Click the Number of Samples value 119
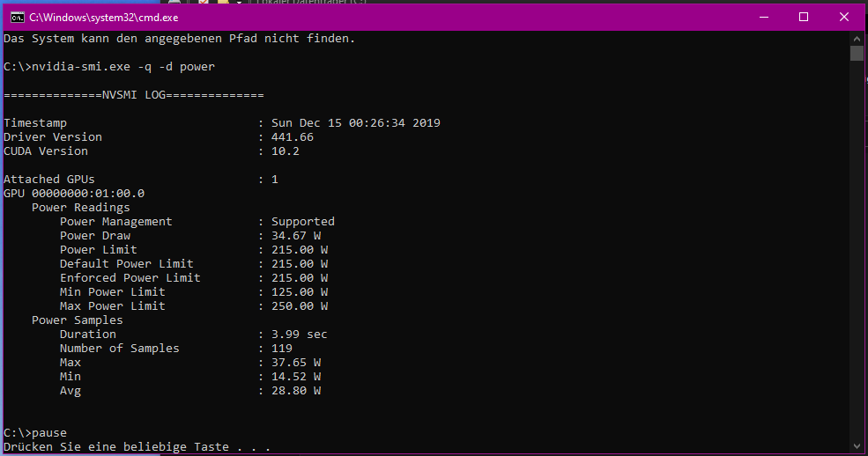The image size is (868, 456). pos(282,349)
